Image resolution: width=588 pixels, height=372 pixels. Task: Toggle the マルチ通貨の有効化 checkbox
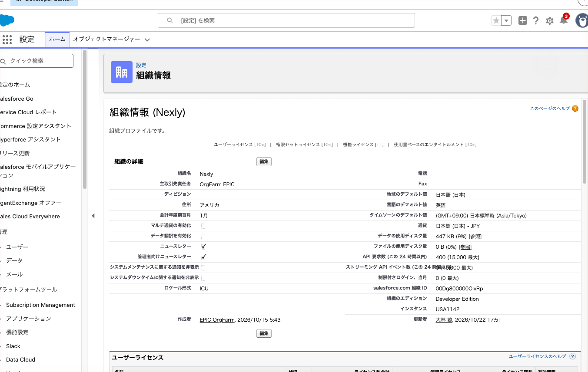click(203, 226)
